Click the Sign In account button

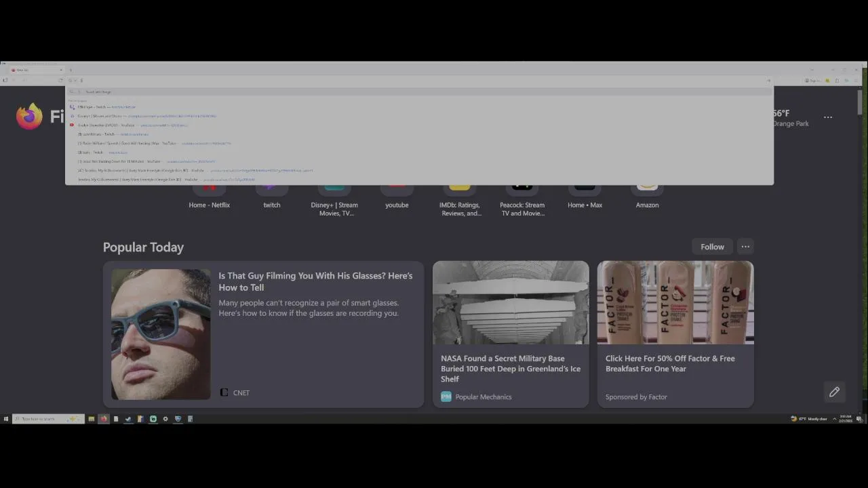tap(812, 80)
